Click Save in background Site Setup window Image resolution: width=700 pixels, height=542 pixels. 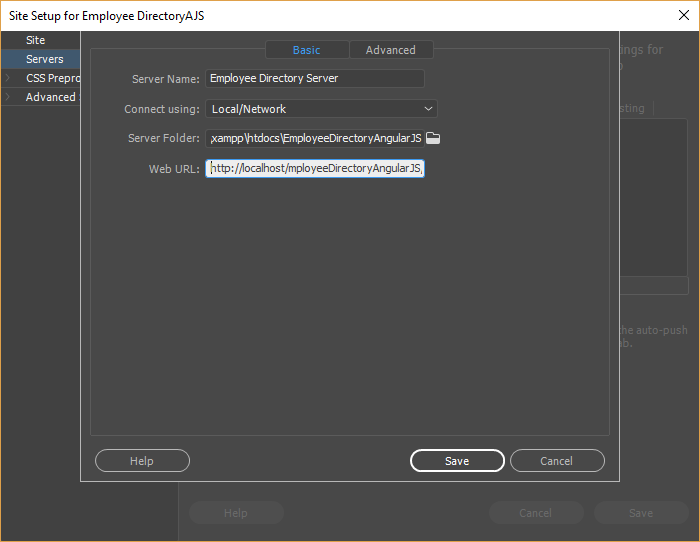(x=641, y=513)
